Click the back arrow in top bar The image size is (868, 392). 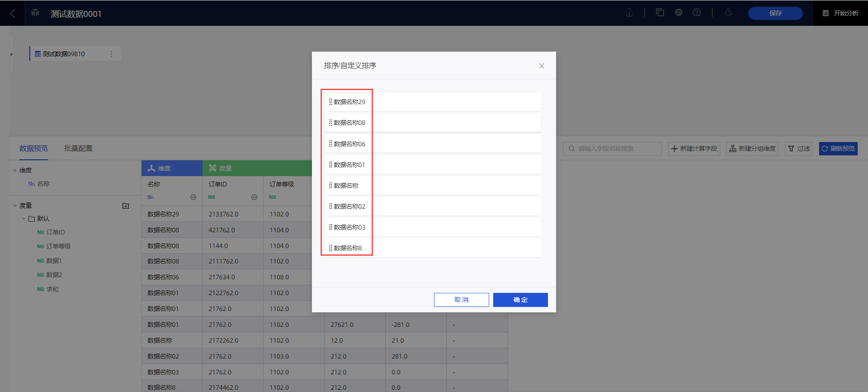pos(13,14)
